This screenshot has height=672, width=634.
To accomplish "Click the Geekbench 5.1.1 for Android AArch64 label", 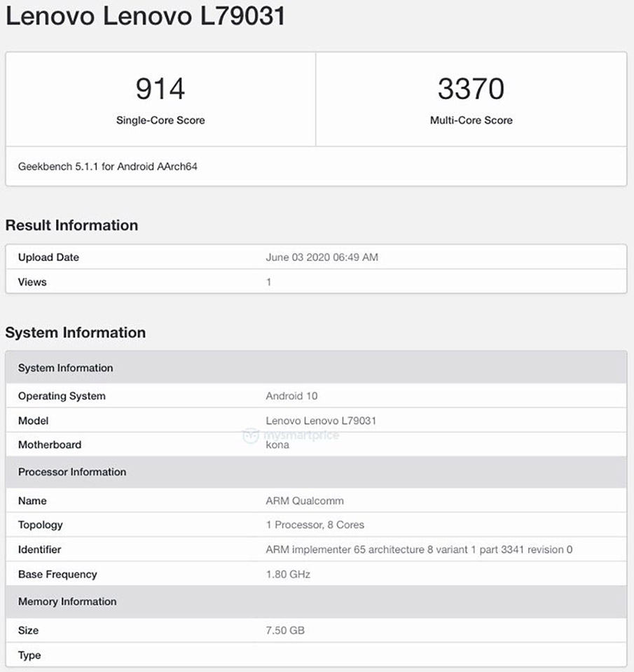I will click(x=109, y=167).
